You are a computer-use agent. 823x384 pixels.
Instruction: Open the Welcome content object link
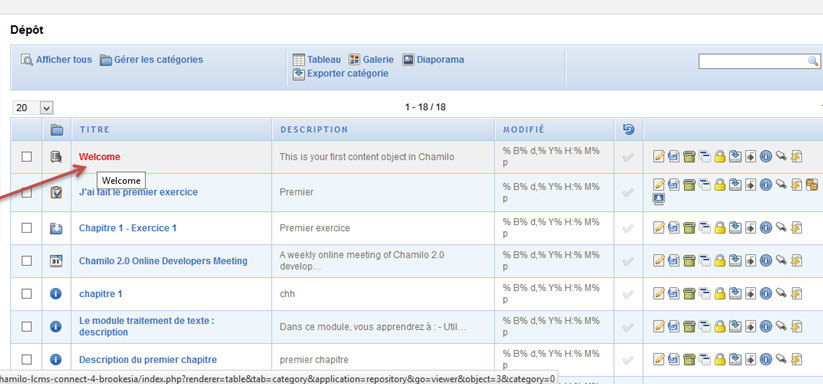pyautogui.click(x=99, y=156)
